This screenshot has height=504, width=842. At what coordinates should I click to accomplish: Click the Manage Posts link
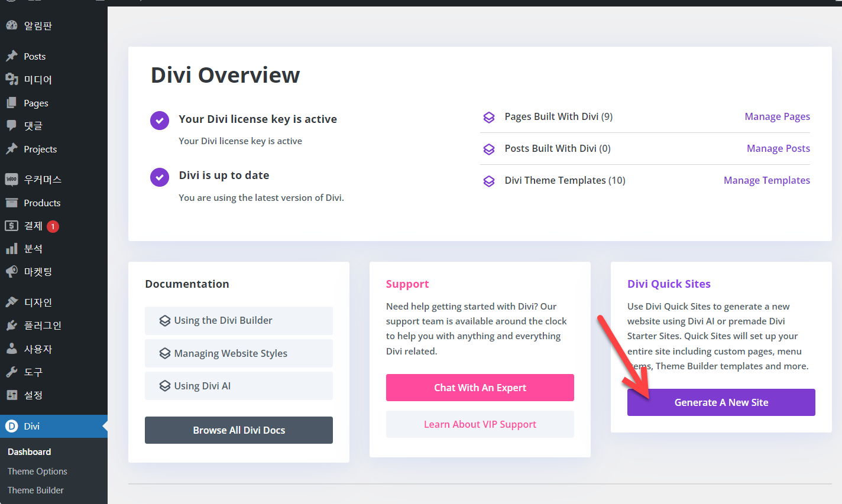[779, 148]
